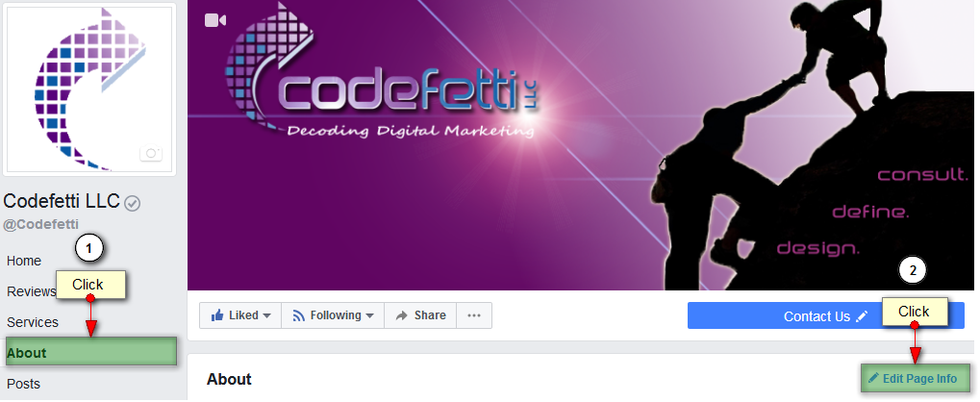Click the video camera icon on cover photo

coord(215,20)
